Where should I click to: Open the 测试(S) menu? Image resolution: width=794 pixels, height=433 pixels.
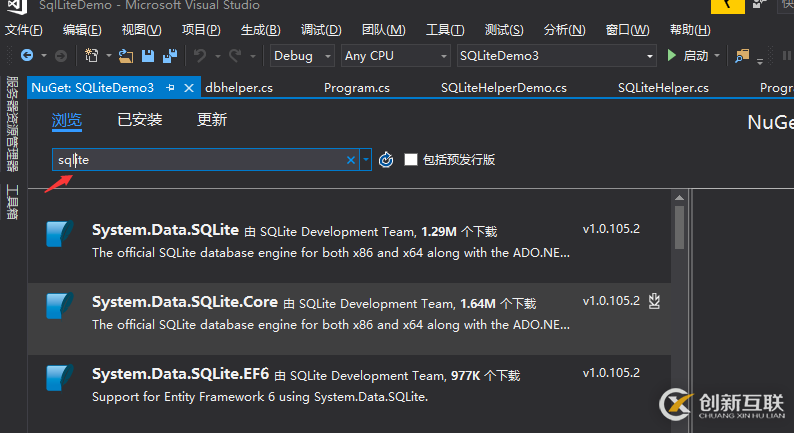click(504, 30)
